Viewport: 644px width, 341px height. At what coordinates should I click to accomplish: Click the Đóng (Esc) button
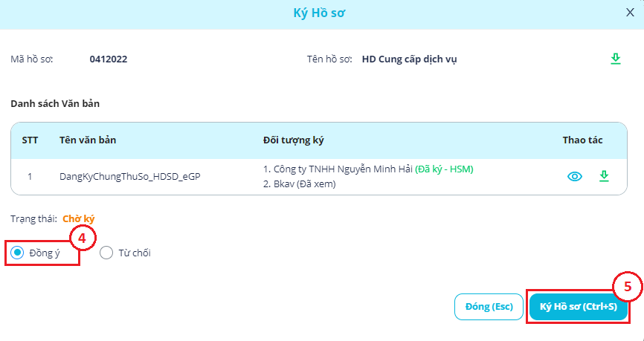(489, 307)
